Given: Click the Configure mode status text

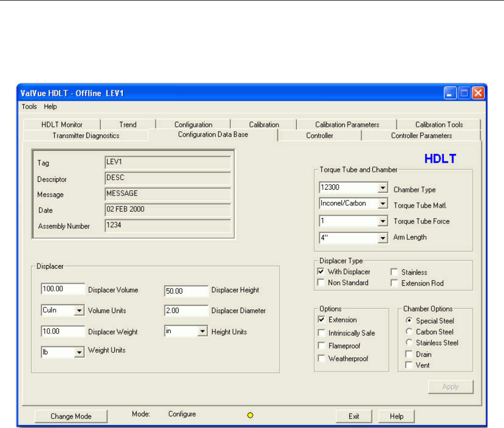Looking at the screenshot, I should pyautogui.click(x=182, y=414).
